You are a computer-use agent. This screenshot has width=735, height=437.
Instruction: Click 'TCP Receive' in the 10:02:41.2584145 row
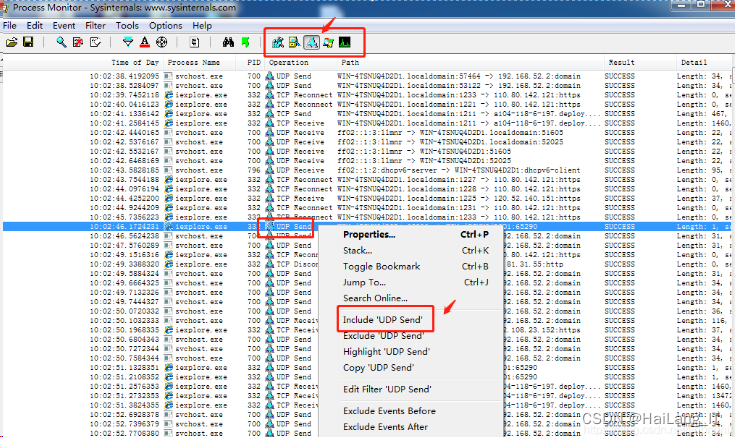click(x=300, y=123)
